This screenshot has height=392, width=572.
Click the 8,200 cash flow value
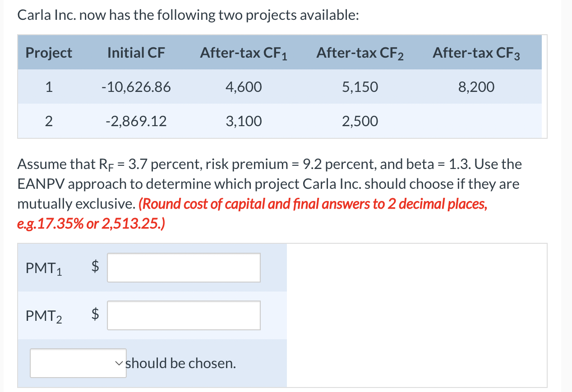(477, 87)
